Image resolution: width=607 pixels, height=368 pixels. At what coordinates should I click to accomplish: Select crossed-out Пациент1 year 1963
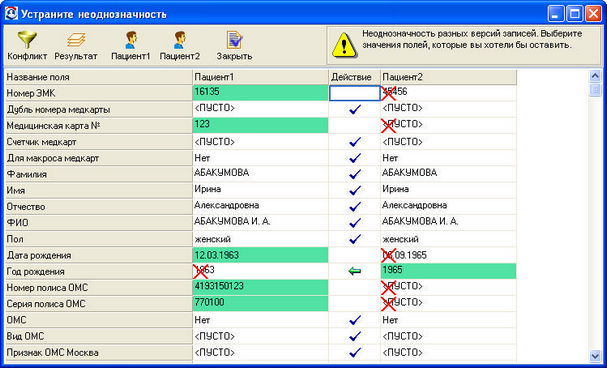click(x=261, y=271)
